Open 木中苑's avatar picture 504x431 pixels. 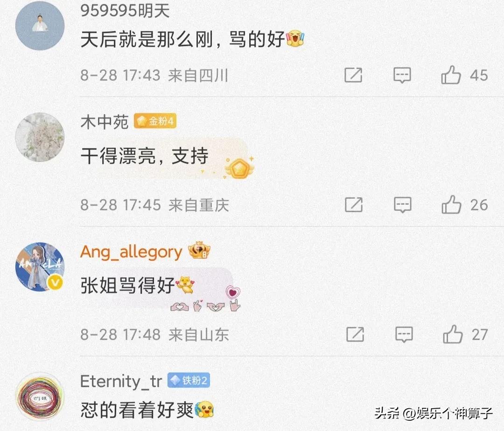pos(40,137)
